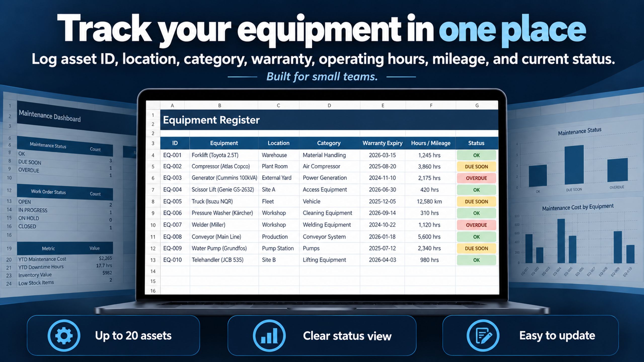Click the DUE SOON bar in Maintenance Status chart
The image size is (644, 362).
point(574,165)
